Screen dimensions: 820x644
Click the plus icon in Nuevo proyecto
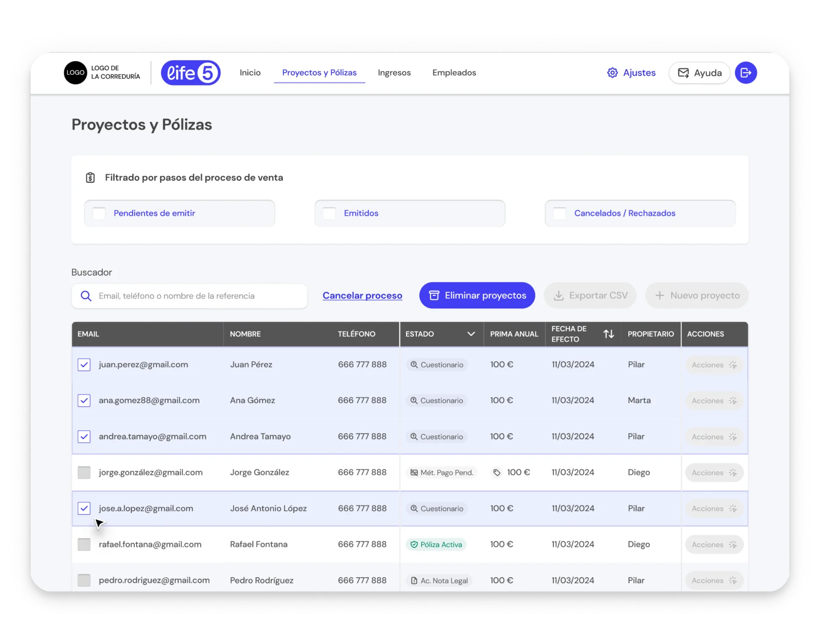coord(659,296)
